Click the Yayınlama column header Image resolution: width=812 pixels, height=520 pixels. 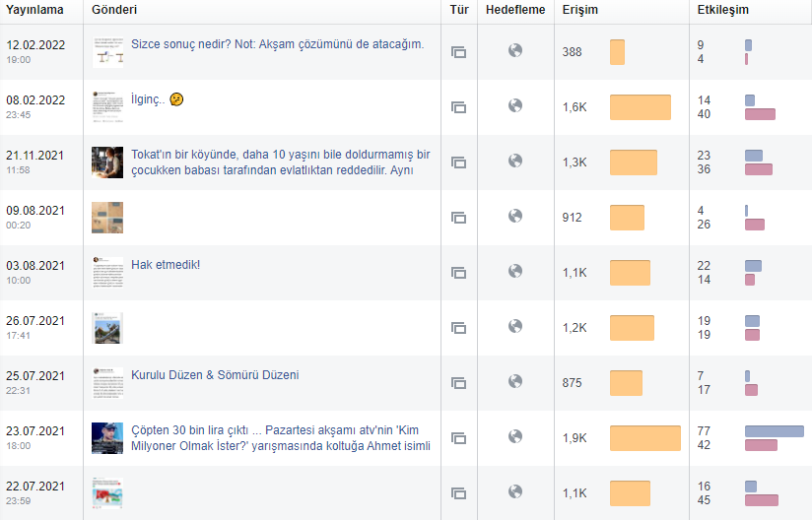click(x=34, y=10)
